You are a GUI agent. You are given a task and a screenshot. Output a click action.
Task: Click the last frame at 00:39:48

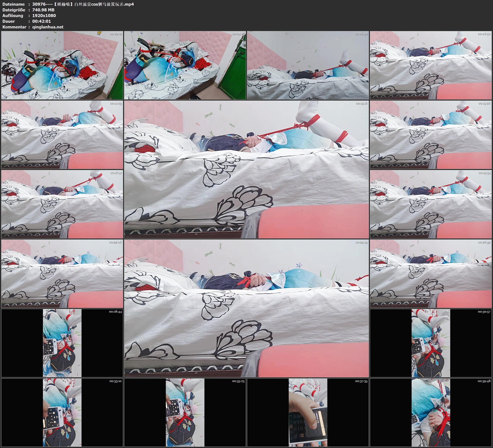click(x=431, y=412)
